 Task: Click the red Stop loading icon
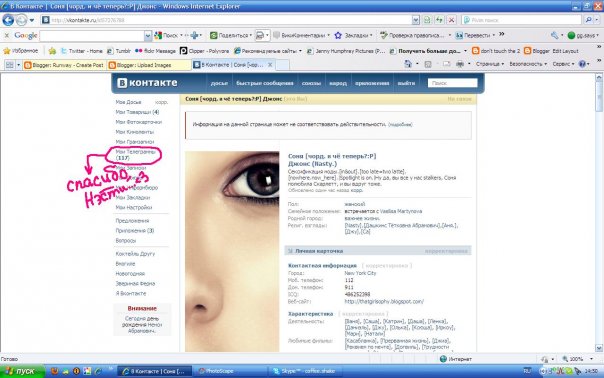tap(451, 20)
